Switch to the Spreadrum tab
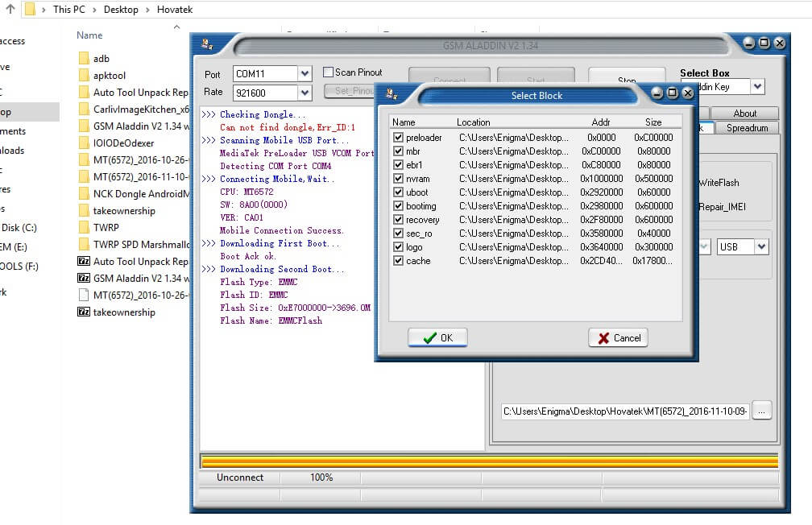 coord(747,128)
